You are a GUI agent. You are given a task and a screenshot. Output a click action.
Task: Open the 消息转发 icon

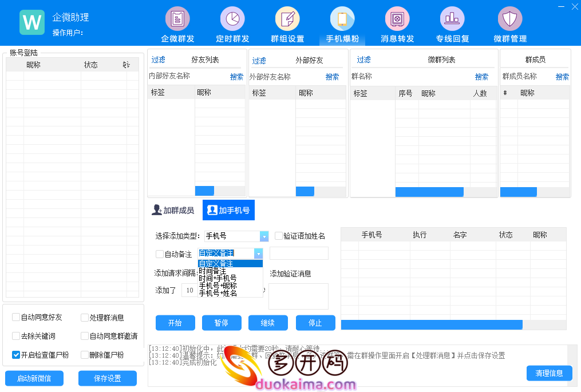tap(397, 19)
